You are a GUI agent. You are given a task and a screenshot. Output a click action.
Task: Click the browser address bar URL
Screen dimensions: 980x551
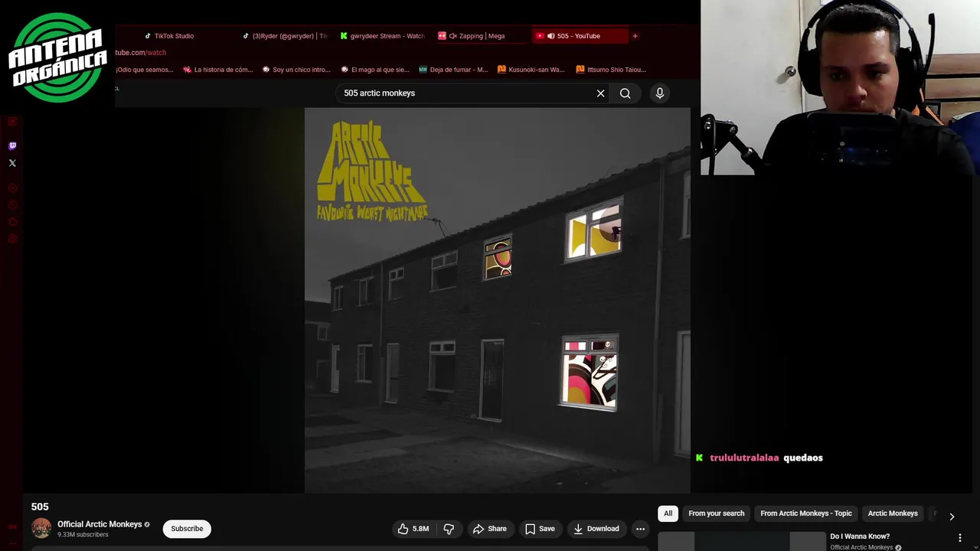(x=140, y=53)
